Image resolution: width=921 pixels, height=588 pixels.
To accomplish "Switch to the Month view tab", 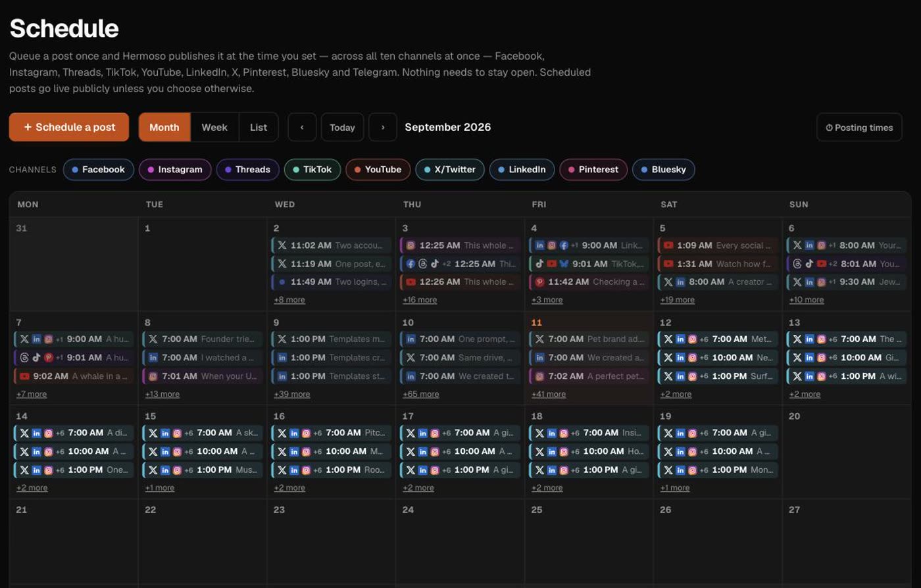I will point(164,127).
